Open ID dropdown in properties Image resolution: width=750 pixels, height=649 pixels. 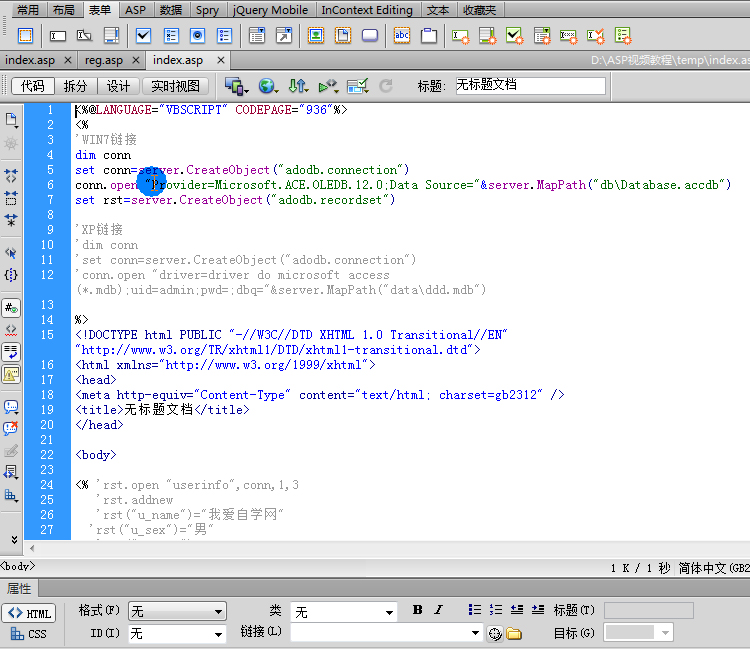[x=177, y=634]
